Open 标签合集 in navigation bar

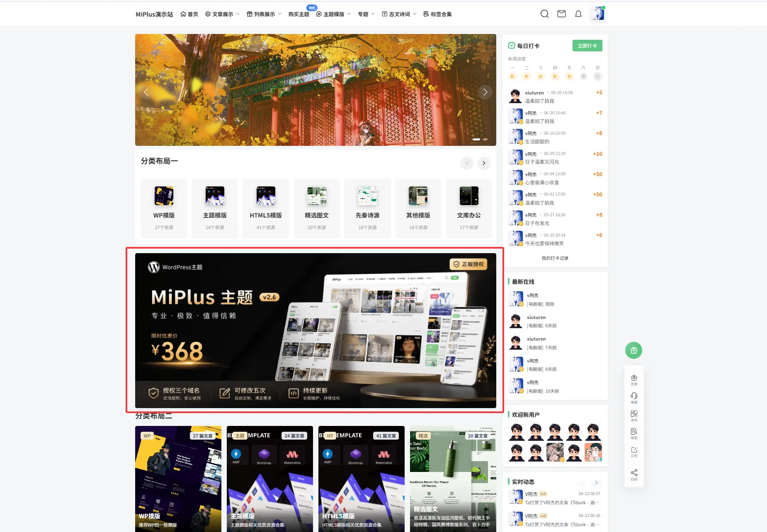[x=437, y=14]
